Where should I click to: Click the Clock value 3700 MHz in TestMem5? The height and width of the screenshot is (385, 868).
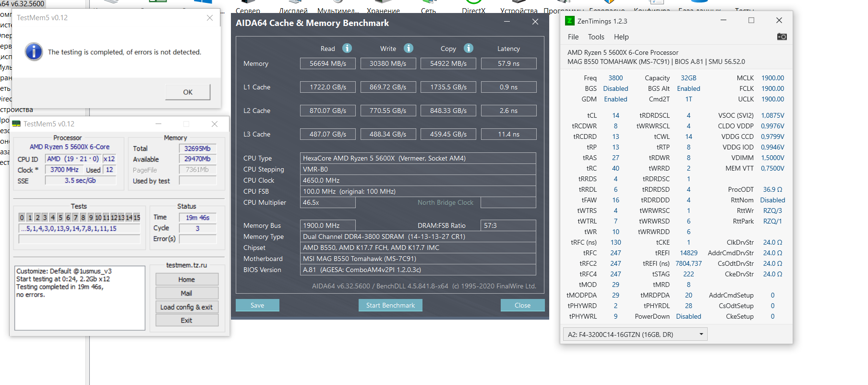64,170
